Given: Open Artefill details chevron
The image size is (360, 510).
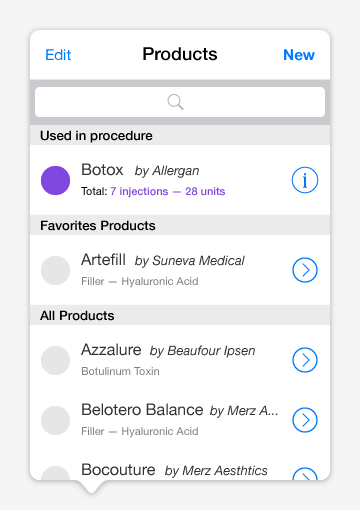Looking at the screenshot, I should coord(305,270).
